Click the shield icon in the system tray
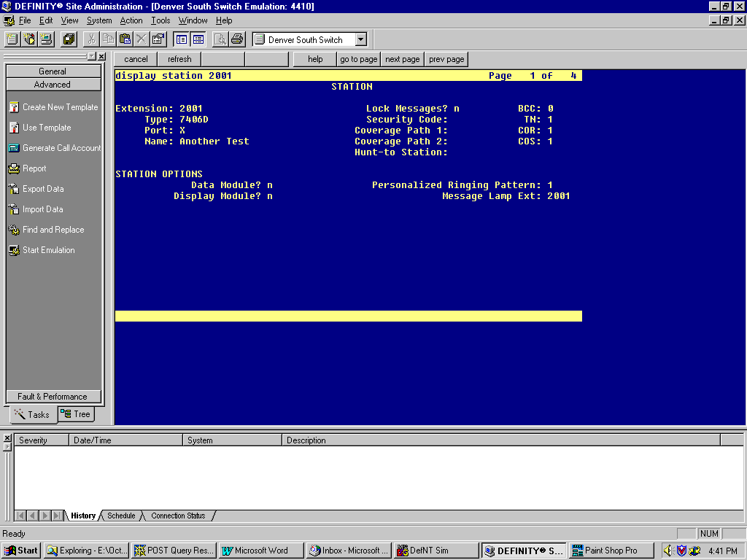The image size is (747, 560). click(681, 551)
